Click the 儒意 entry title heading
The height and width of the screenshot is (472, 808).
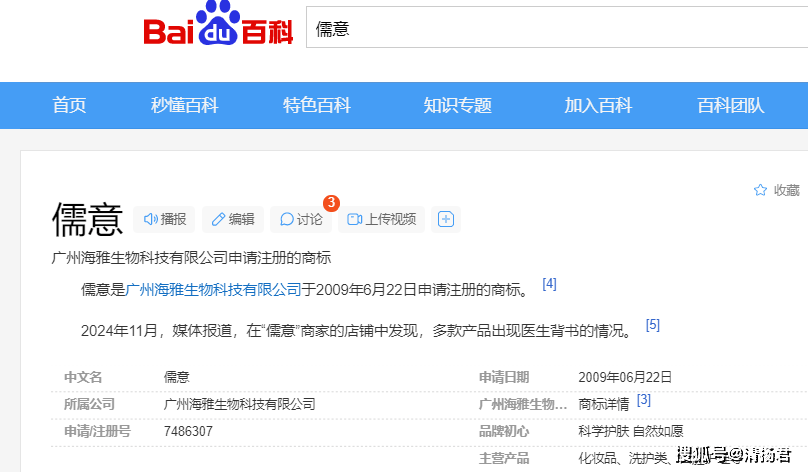(x=87, y=220)
